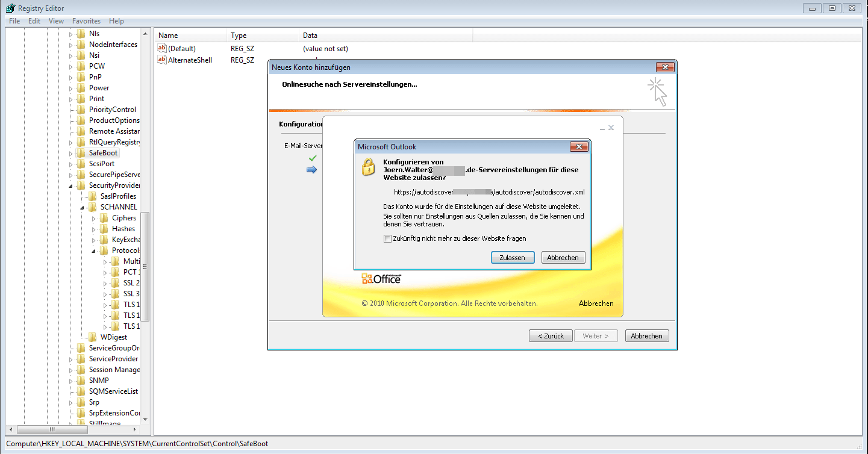Open the Favorites menu

pyautogui.click(x=86, y=21)
